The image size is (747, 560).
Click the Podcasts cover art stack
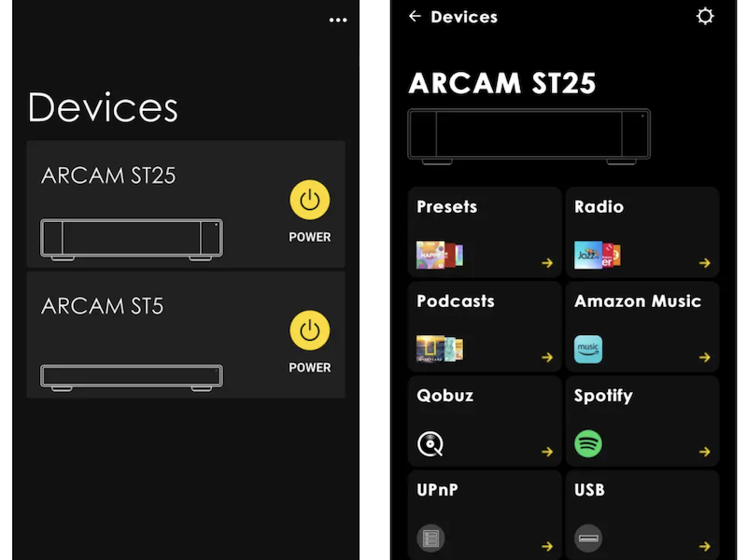click(x=440, y=349)
